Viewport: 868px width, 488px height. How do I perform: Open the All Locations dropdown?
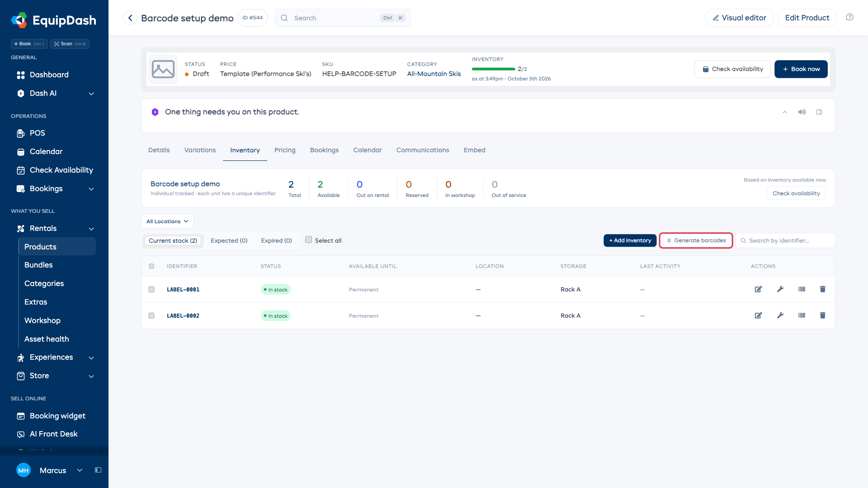167,221
